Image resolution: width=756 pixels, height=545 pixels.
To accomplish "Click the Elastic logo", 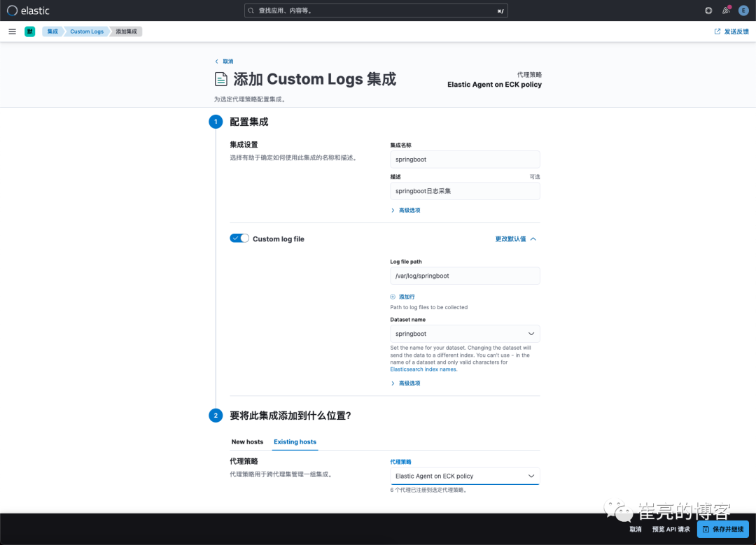I will click(x=28, y=10).
